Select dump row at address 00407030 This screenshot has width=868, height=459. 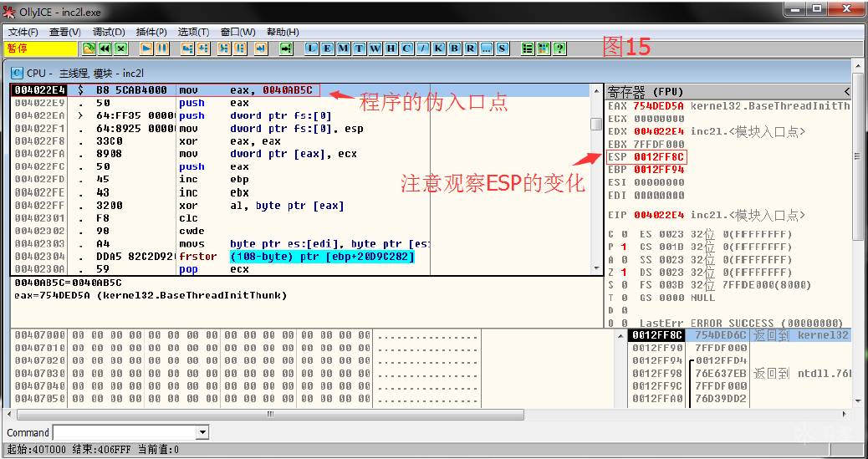click(x=247, y=373)
